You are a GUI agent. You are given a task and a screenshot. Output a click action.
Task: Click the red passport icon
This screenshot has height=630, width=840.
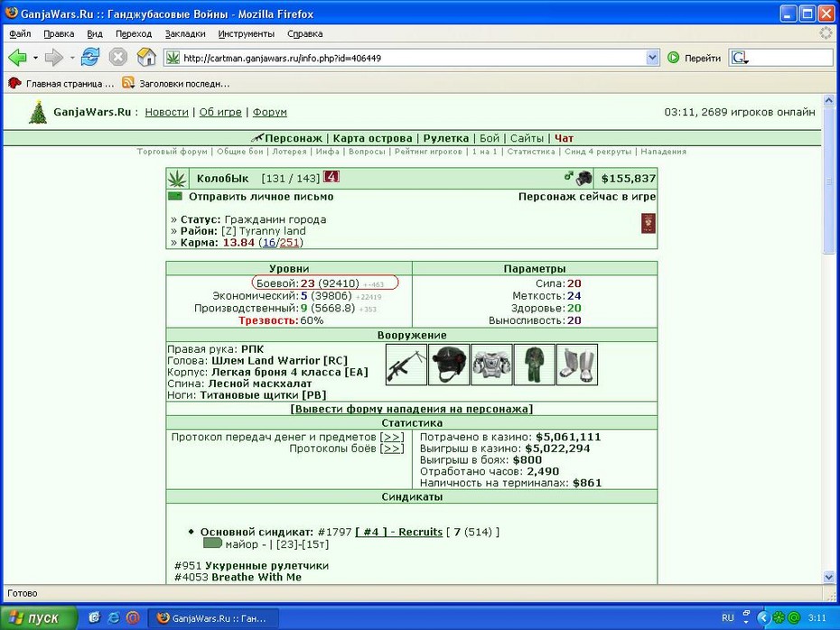coord(649,223)
